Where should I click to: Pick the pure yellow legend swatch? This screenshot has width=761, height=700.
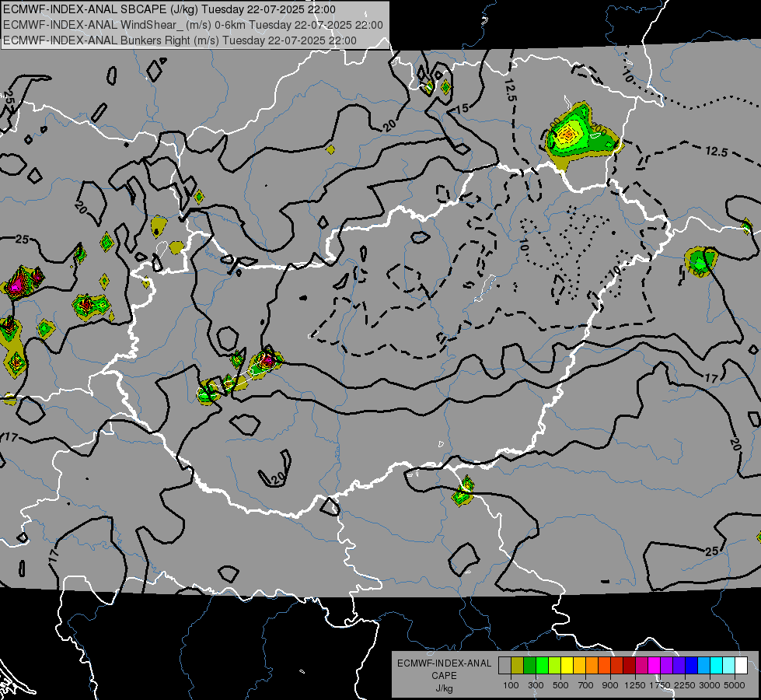click(x=567, y=665)
